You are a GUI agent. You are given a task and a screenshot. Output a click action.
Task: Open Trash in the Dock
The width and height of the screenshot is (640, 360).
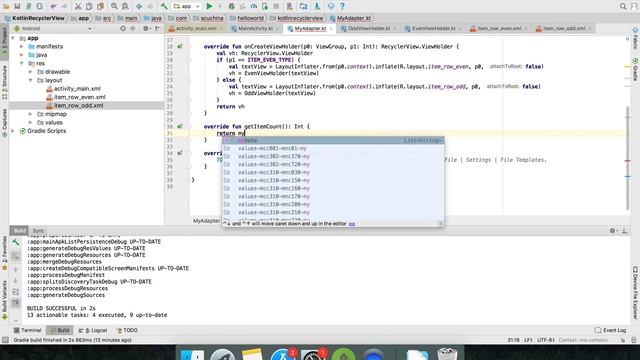[x=447, y=354]
